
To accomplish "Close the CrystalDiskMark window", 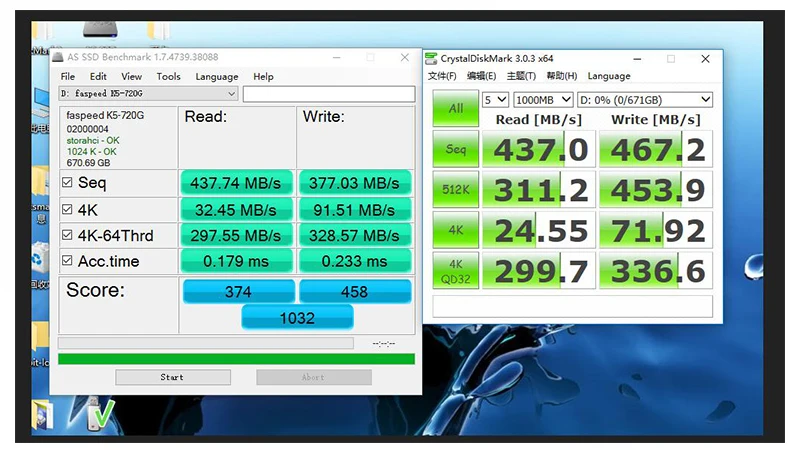I will pyautogui.click(x=705, y=59).
